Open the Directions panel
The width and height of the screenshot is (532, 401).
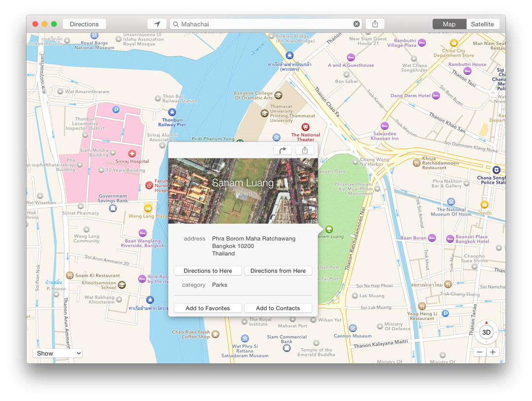pos(84,24)
